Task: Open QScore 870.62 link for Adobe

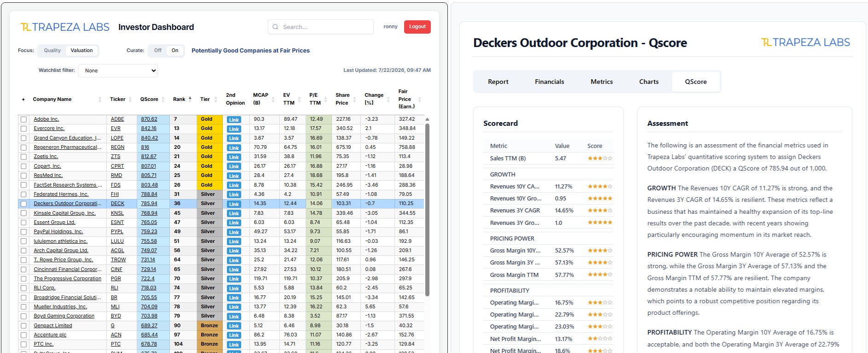Action: pyautogui.click(x=149, y=119)
